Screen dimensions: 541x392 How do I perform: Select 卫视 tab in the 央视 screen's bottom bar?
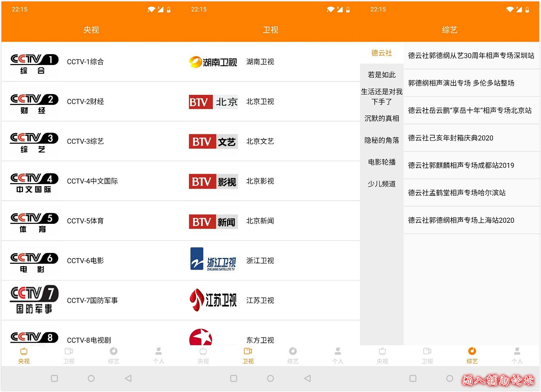[69, 356]
